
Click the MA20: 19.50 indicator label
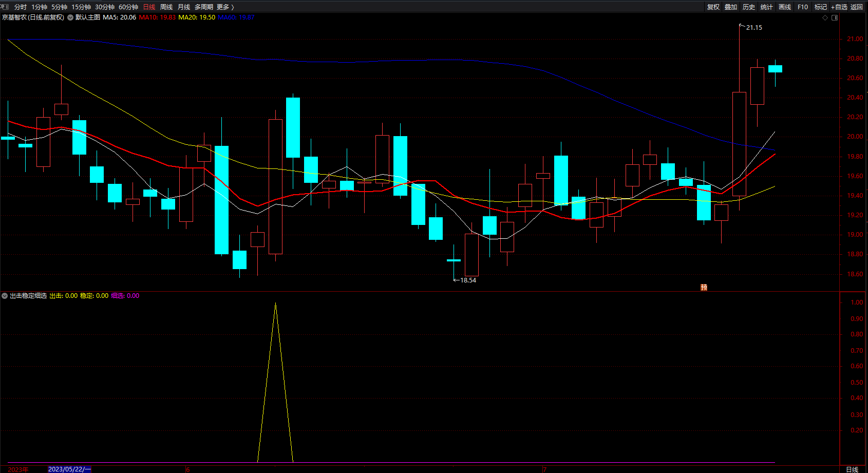coord(197,17)
